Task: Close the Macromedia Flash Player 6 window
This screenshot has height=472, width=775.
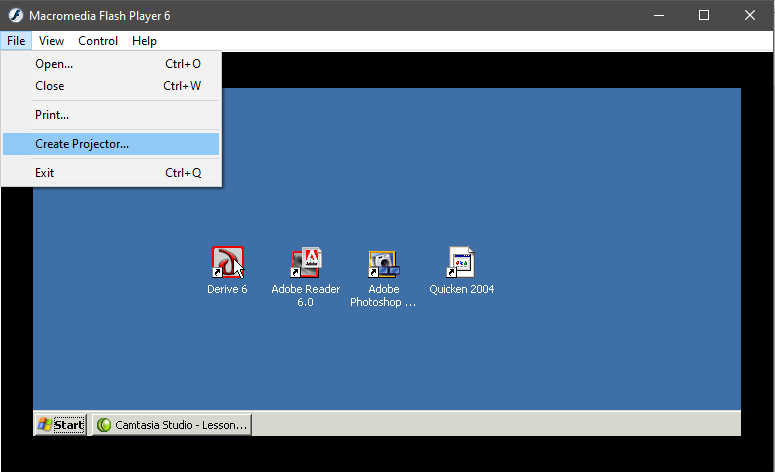Action: (x=750, y=15)
